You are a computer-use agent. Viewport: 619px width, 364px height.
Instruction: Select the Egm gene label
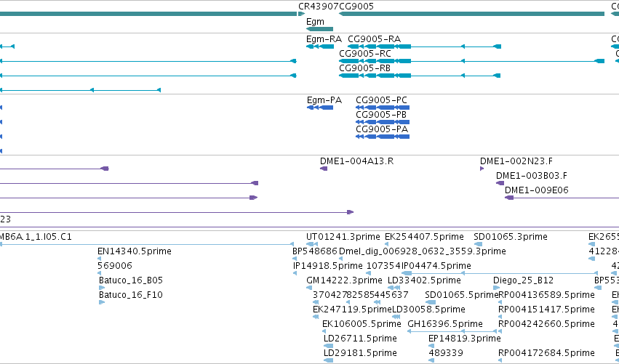315,22
